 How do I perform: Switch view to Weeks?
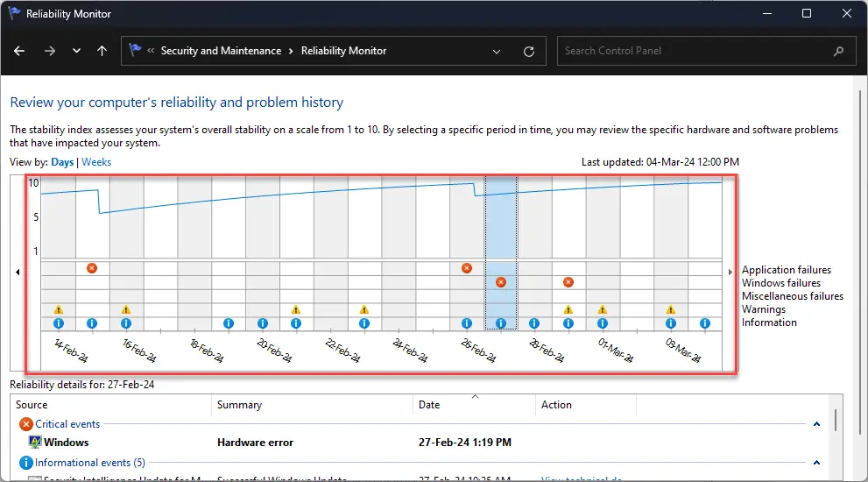(x=96, y=162)
